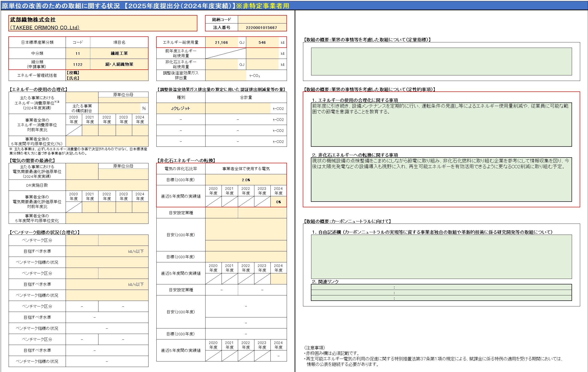Image resolution: width=588 pixels, height=372 pixels.
Task: Click the 非化石エネルギーへの転換に関する事項 text box
Action: (441, 179)
